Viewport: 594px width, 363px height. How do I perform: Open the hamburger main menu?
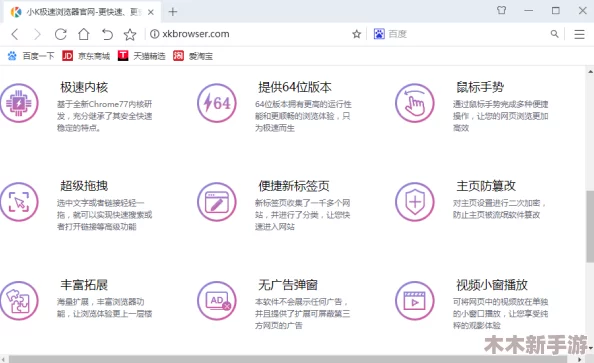579,34
